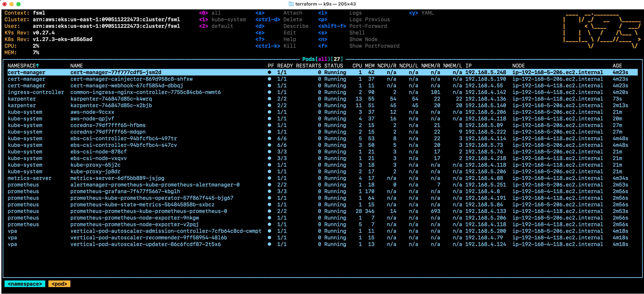Select pod vertical-pod-autoscaler-recommender-9ff58954-48l6b
Screen dimensions: 644x294
(323, 238)
